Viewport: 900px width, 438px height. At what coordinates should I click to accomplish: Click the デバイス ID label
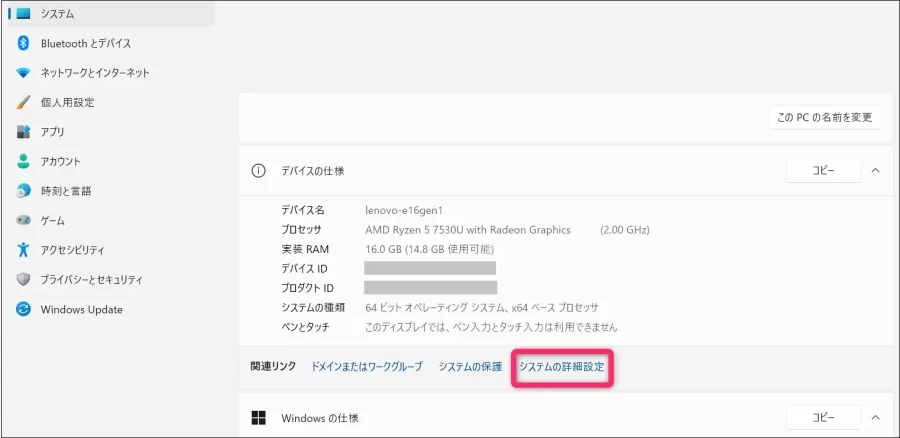point(304,269)
